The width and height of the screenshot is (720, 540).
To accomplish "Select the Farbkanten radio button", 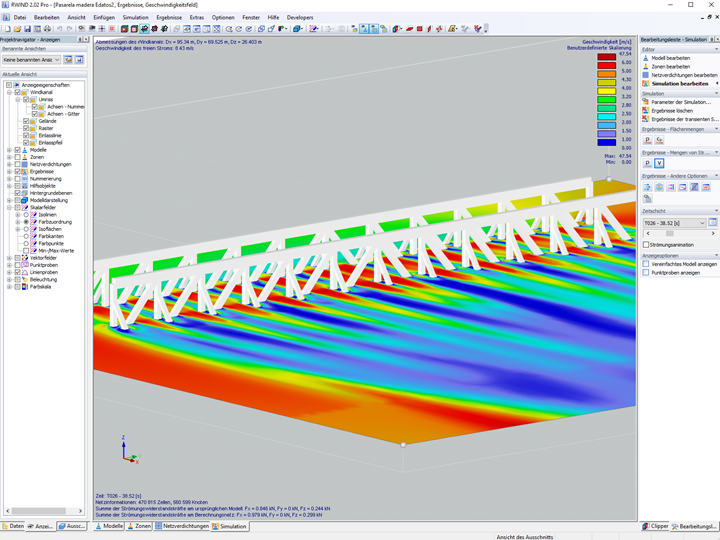I will 26,236.
